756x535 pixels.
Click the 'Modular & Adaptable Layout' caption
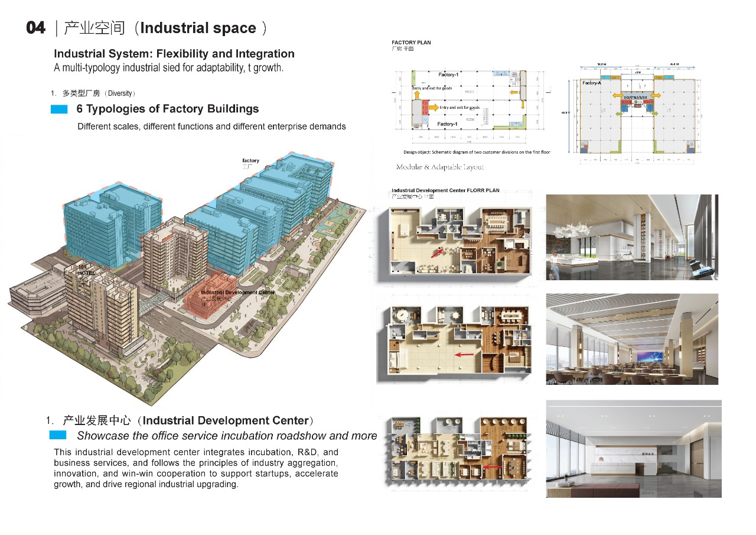pos(439,167)
